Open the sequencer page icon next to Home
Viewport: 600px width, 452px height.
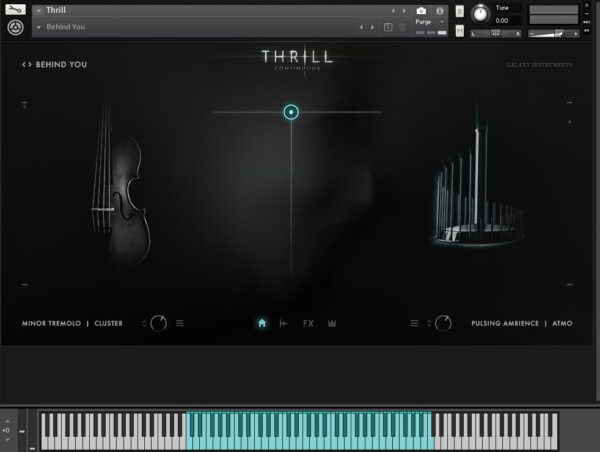pyautogui.click(x=283, y=324)
